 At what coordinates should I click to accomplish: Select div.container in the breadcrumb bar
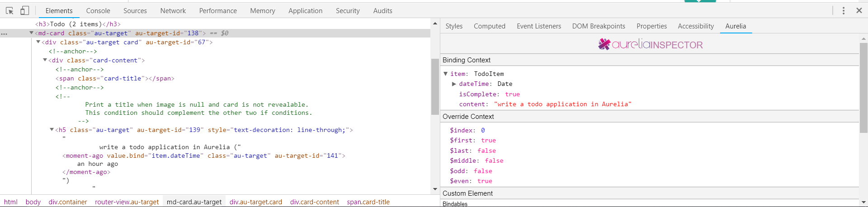[x=68, y=202]
